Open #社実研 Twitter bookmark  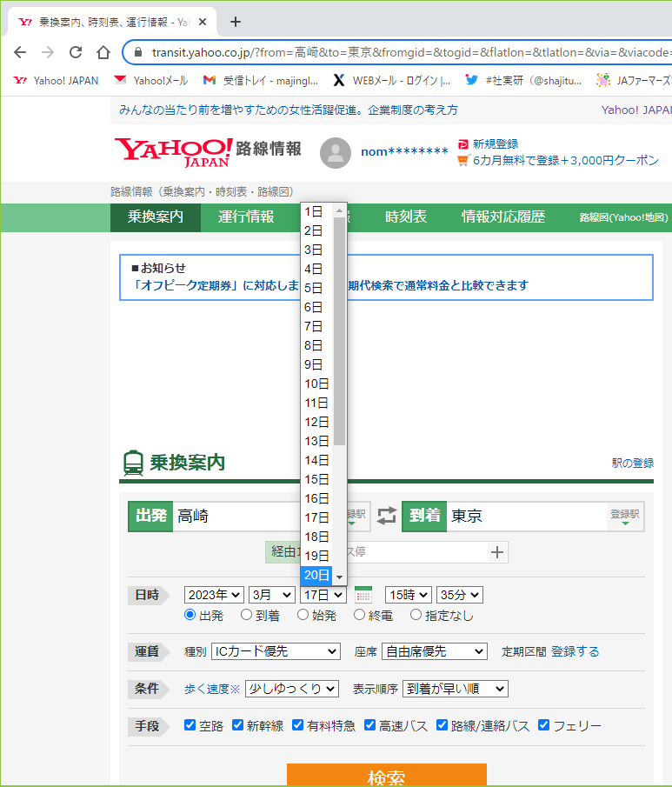point(523,80)
